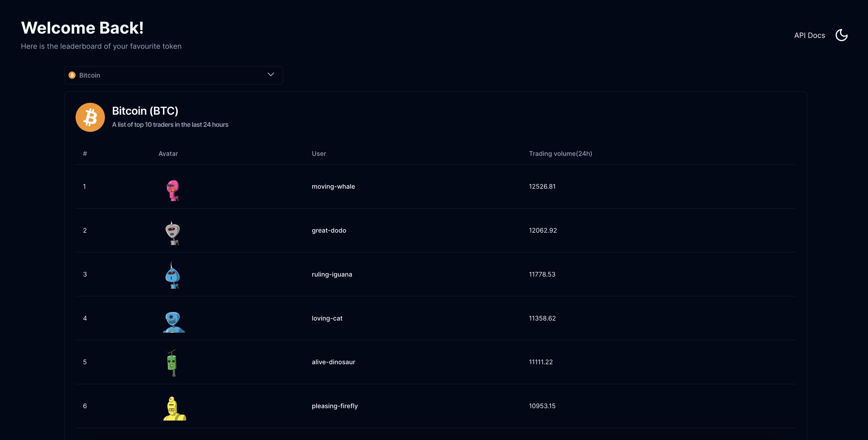Click the Trading volume(24h) column header

[x=560, y=154]
